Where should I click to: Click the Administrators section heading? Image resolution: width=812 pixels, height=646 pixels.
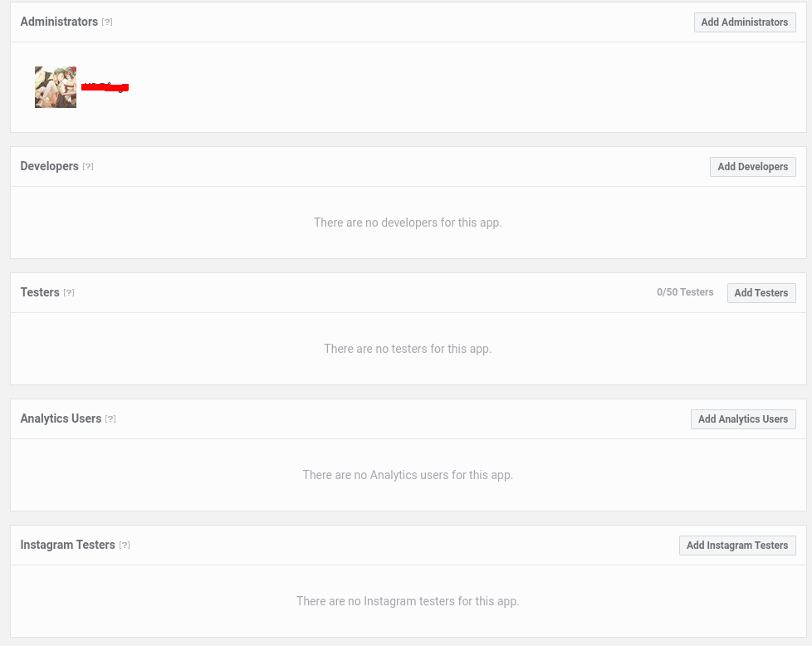[x=59, y=22]
